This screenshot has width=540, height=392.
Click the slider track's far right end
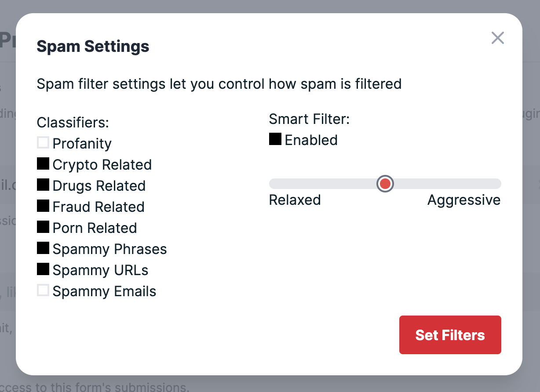pyautogui.click(x=498, y=184)
